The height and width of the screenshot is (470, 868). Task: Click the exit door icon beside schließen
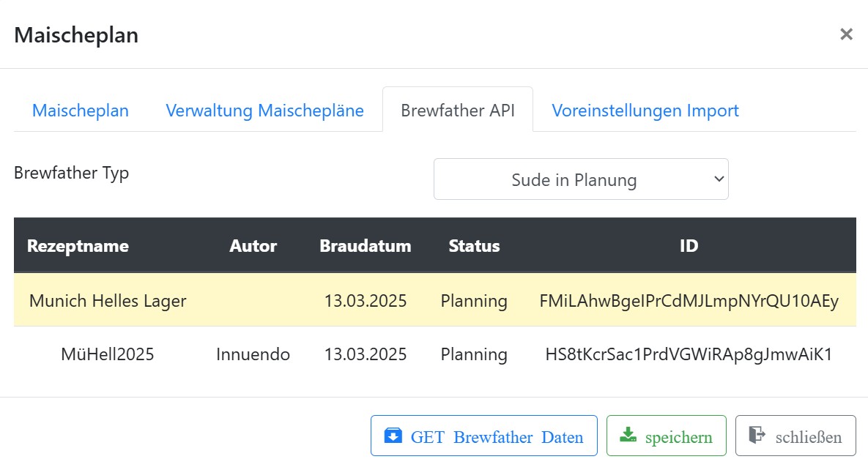click(x=757, y=436)
